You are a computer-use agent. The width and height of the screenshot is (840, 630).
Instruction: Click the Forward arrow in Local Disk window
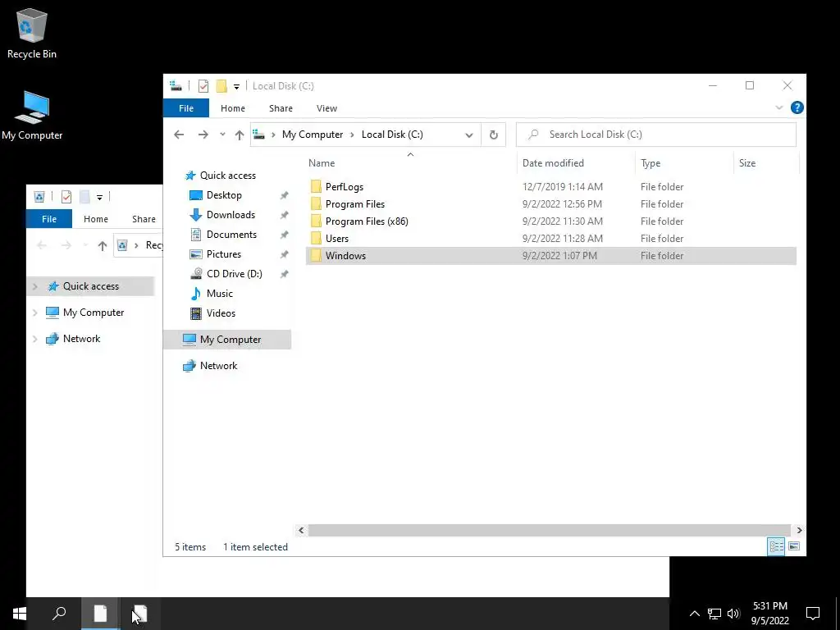click(203, 135)
